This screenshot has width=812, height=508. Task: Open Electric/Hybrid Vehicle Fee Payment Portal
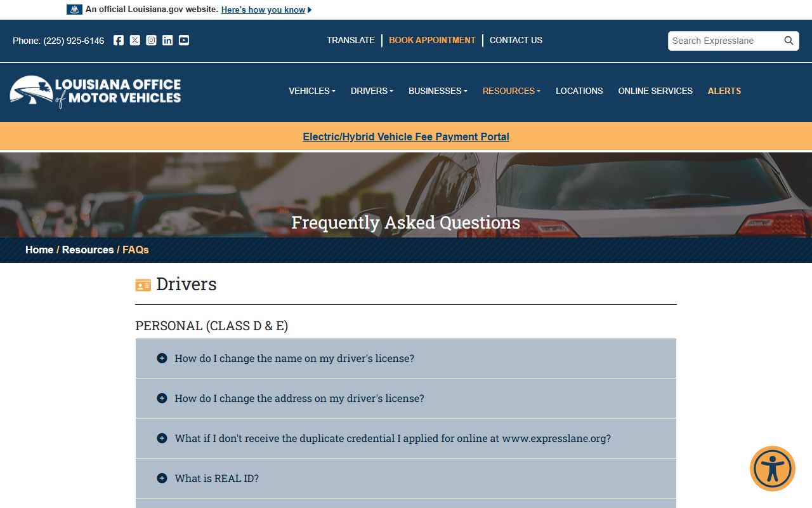tap(406, 137)
